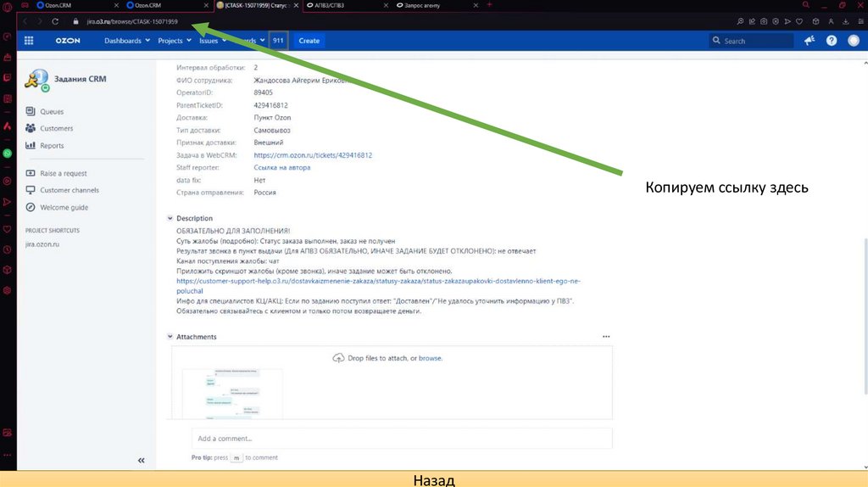Click the Задания CRM project avatar
This screenshot has height=487, width=868.
(36, 80)
